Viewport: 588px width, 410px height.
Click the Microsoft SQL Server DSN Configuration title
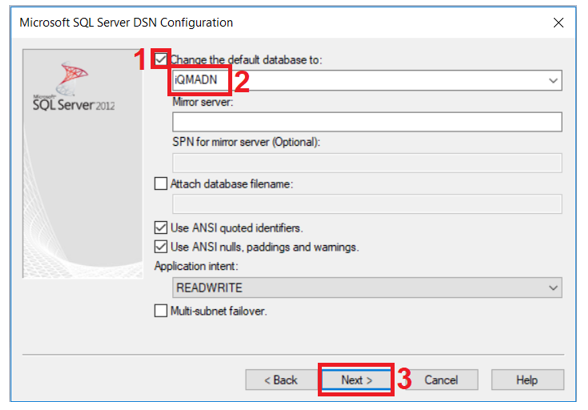[126, 23]
